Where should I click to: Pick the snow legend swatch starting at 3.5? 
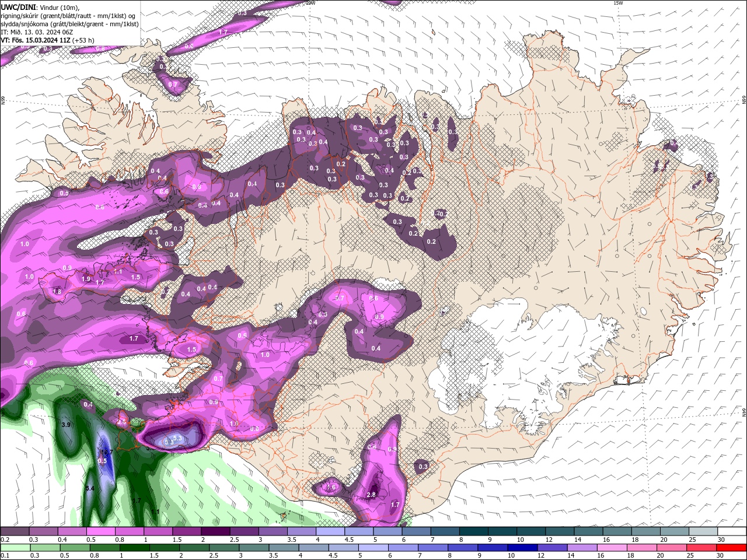pos(301,531)
